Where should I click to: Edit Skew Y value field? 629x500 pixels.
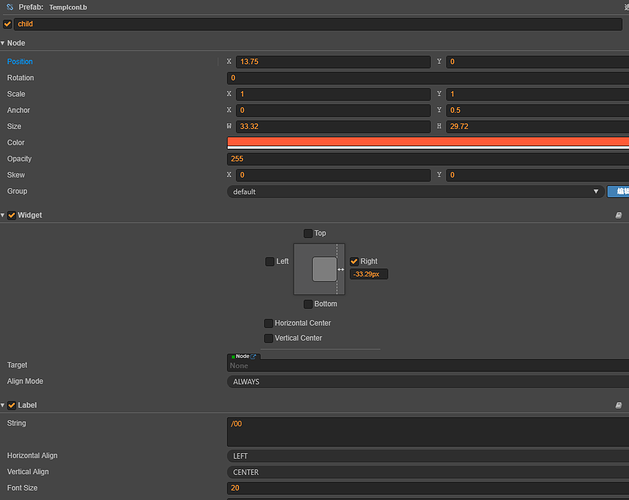[538, 175]
